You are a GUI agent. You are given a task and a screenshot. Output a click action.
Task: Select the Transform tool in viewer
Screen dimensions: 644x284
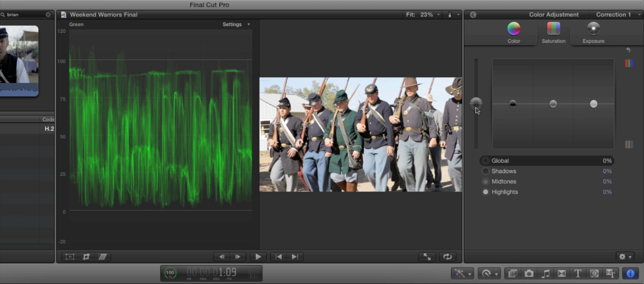point(70,257)
